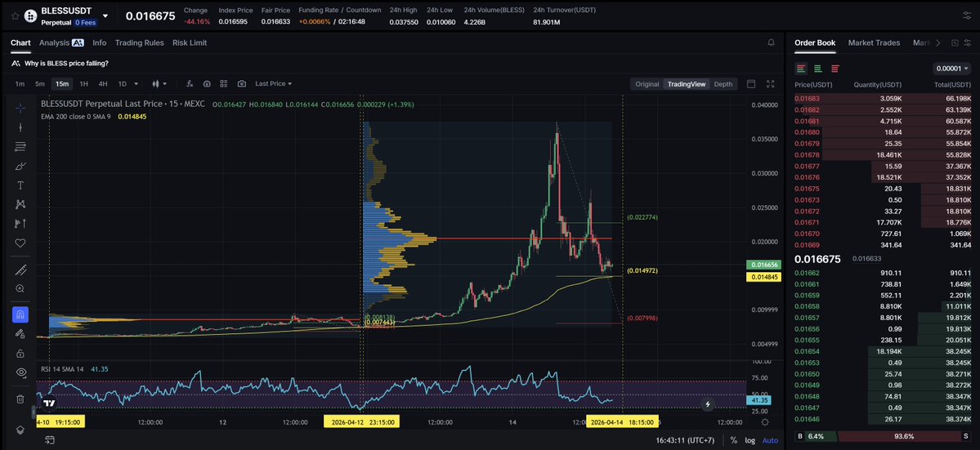
Task: Select the 5m timeframe
Action: pos(40,83)
